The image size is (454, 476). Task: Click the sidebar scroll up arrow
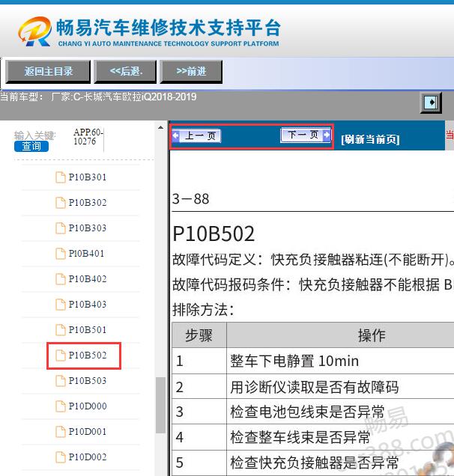(160, 128)
